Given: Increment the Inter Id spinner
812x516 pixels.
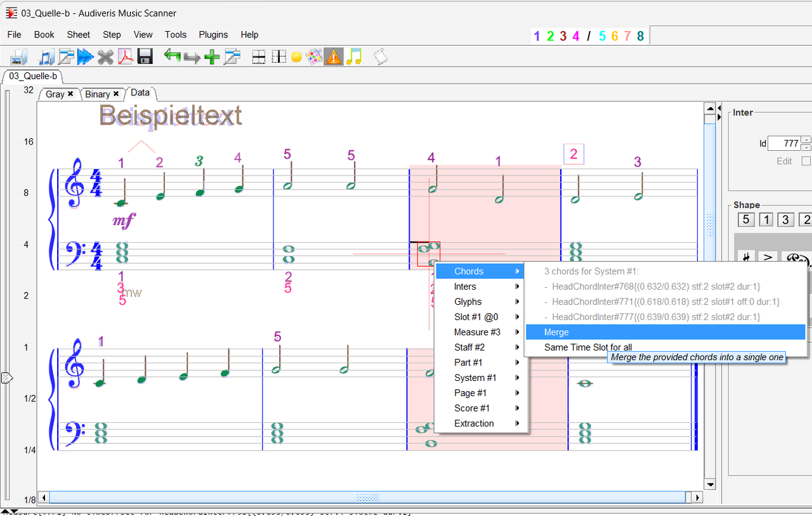Looking at the screenshot, I should (806, 139).
